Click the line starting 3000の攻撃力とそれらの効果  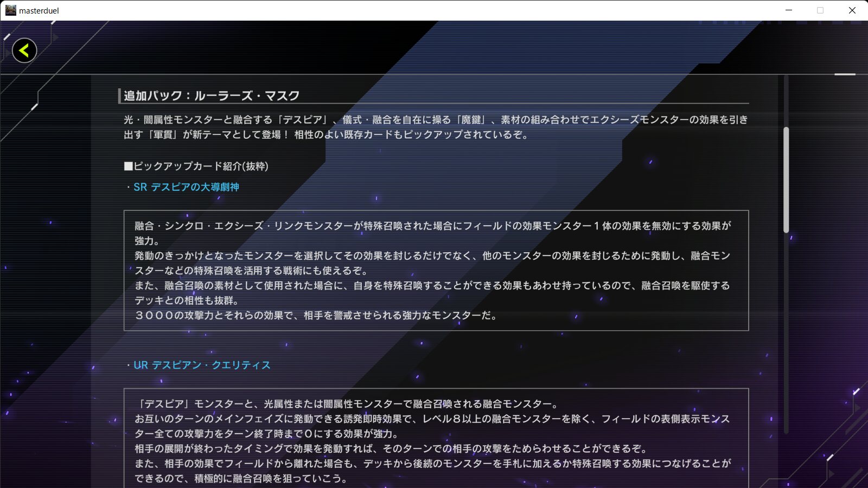pos(317,316)
